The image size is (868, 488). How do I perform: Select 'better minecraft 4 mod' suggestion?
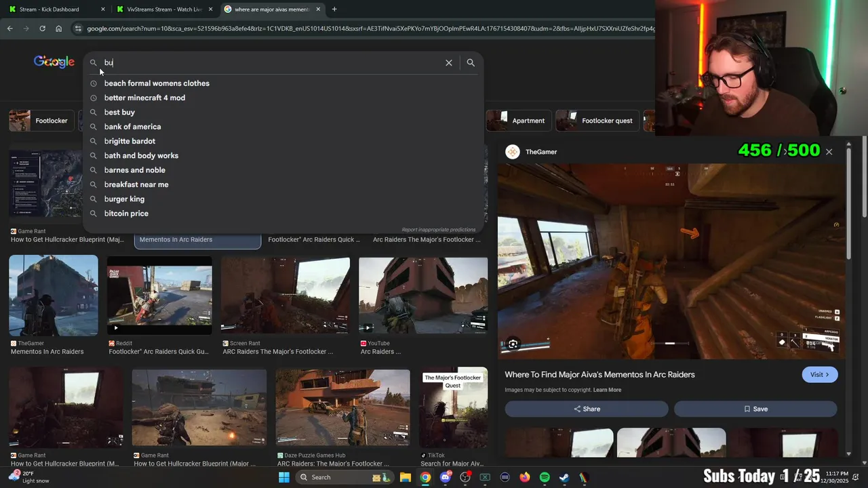pos(144,98)
